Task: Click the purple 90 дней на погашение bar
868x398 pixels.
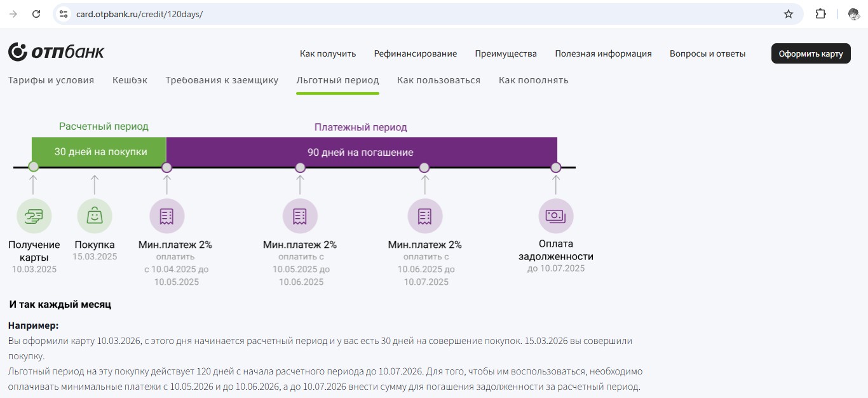Action: coord(360,152)
